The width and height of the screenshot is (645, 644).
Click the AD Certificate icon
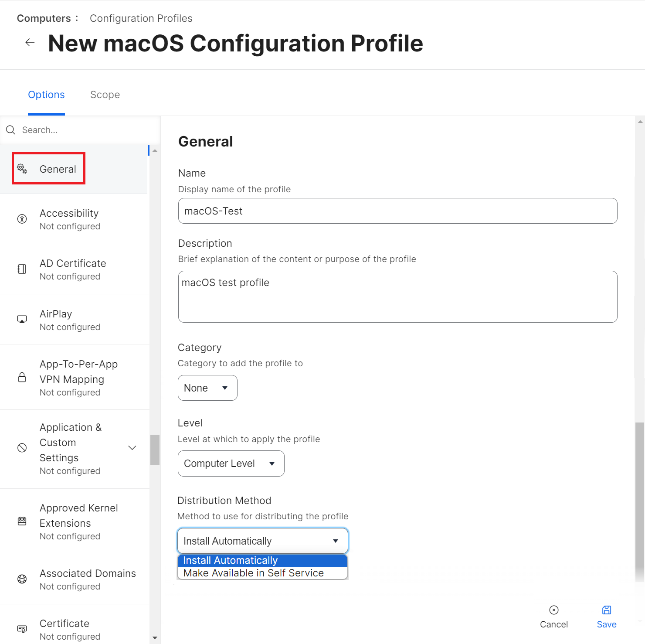22,269
